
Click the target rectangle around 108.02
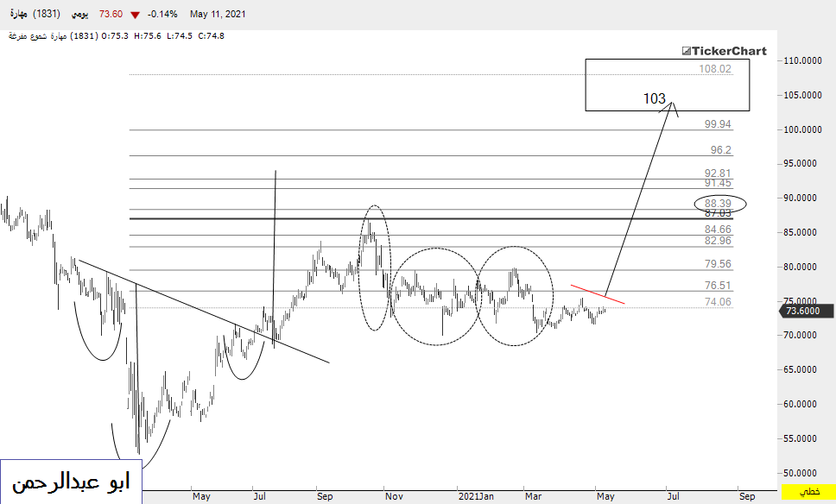pyautogui.click(x=666, y=85)
